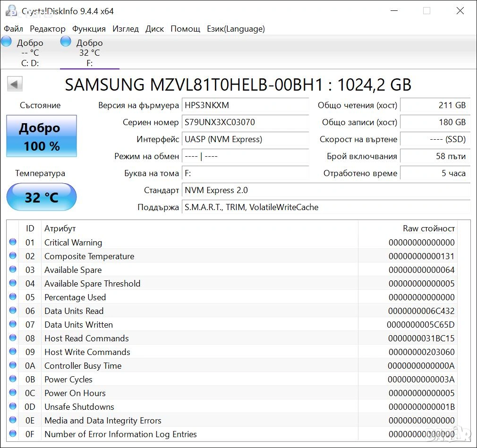Image resolution: width=477 pixels, height=448 pixels.
Task: Click the Percentage Used status icon
Action: point(13,297)
